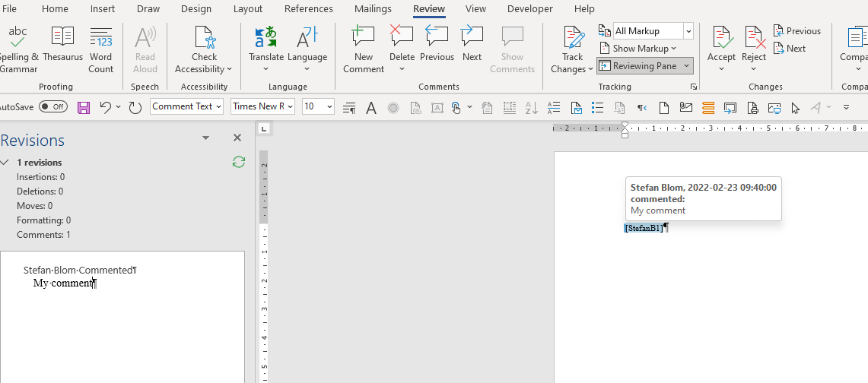
Task: Switch to the Developer tab
Action: [529, 9]
